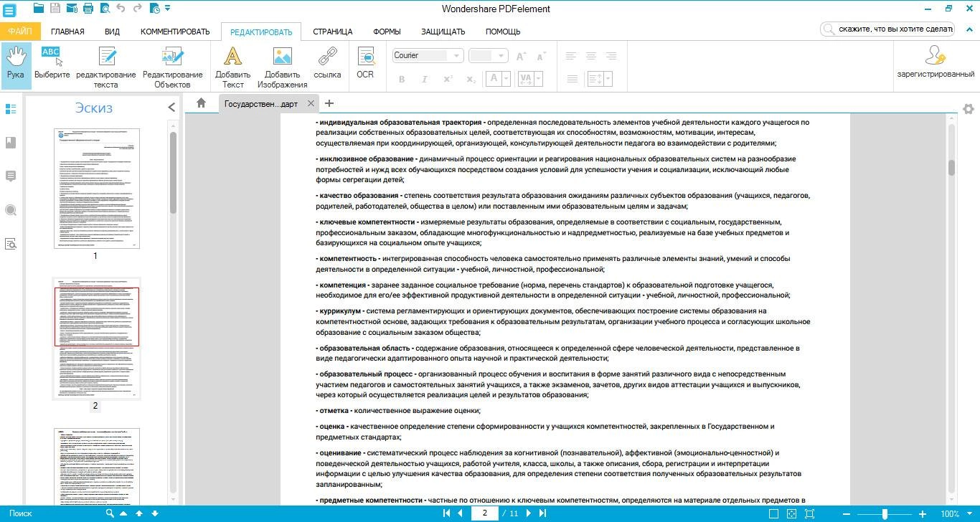980x522 pixels.
Task: Switch to the ЗАЩИЩАТЬ tab
Action: [443, 32]
